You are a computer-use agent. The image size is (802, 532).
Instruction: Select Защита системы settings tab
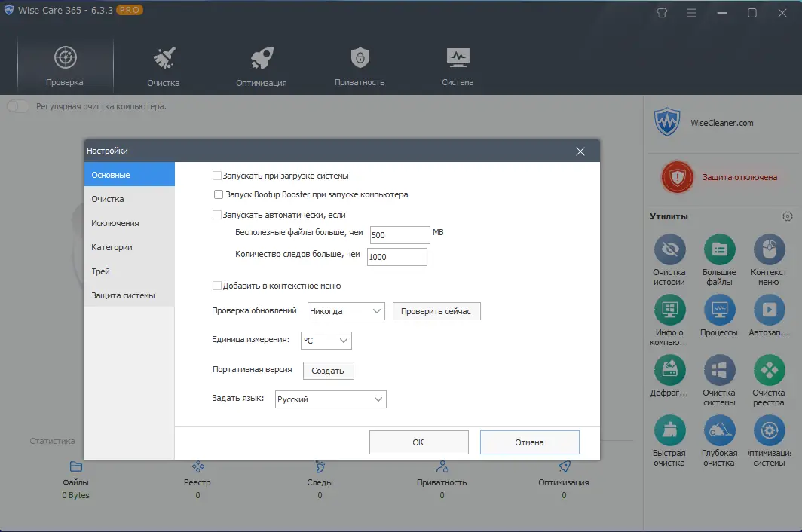coord(130,295)
